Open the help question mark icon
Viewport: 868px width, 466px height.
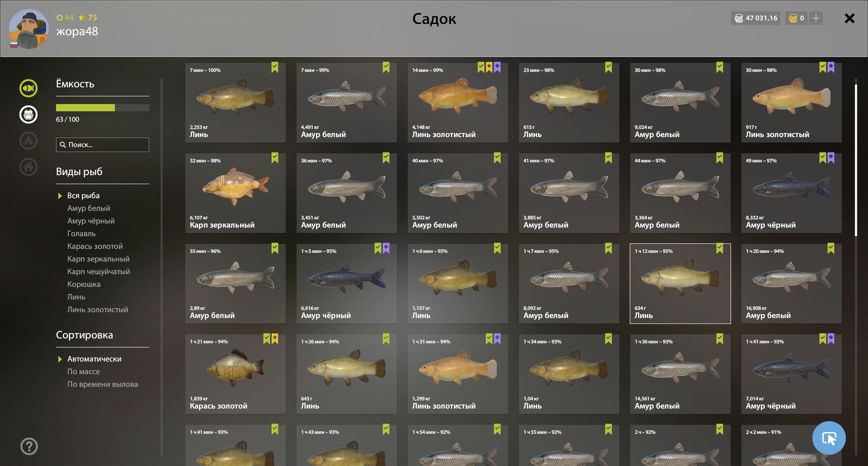tap(29, 447)
